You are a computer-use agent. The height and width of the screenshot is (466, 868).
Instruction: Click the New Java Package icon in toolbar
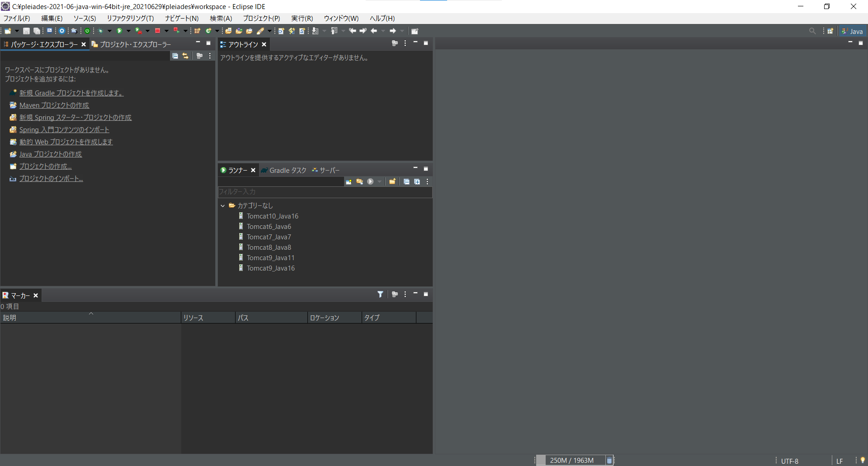click(x=198, y=31)
